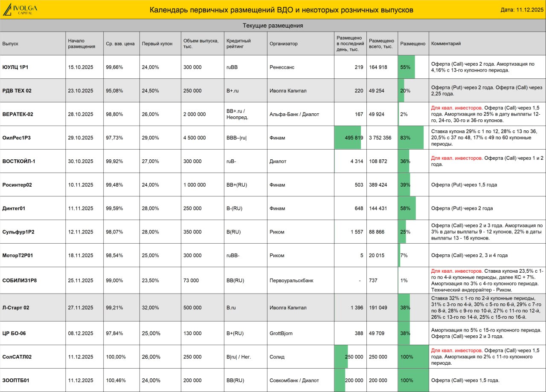Click the issue name 'Л-Старт 02'

point(15,308)
